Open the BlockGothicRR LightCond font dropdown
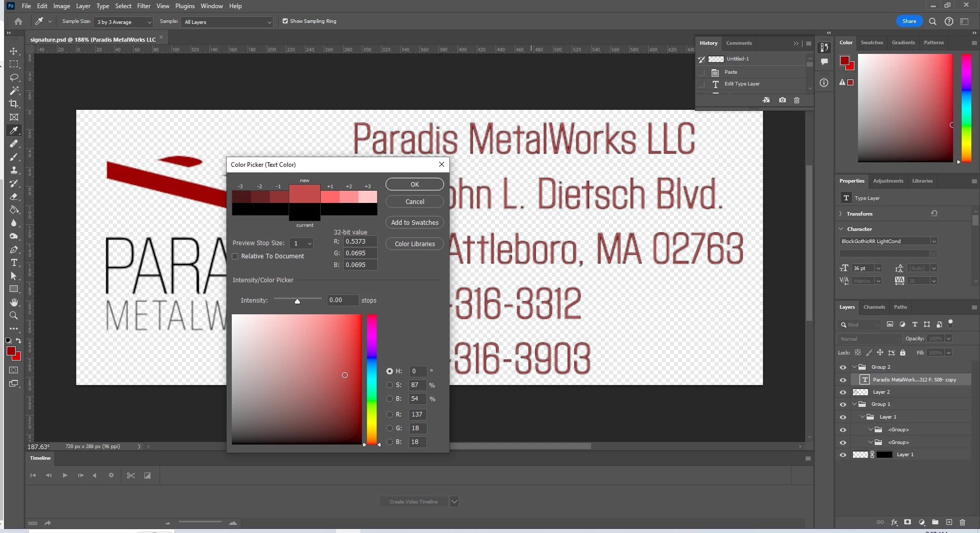980x533 pixels. (x=934, y=241)
